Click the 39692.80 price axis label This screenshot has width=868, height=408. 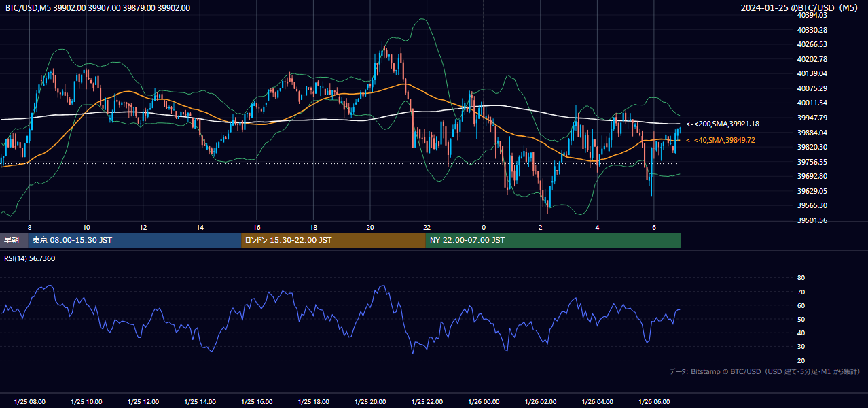(x=812, y=176)
